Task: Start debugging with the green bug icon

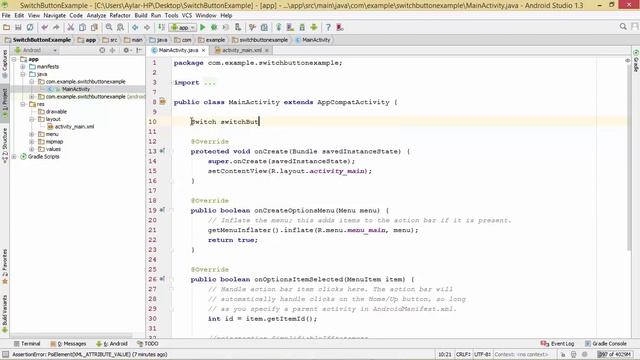Action: [x=214, y=27]
